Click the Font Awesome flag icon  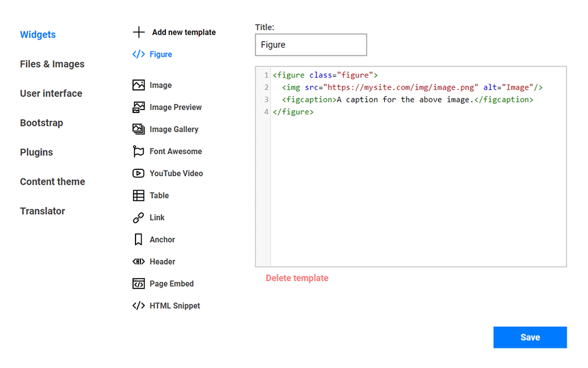pyautogui.click(x=139, y=152)
